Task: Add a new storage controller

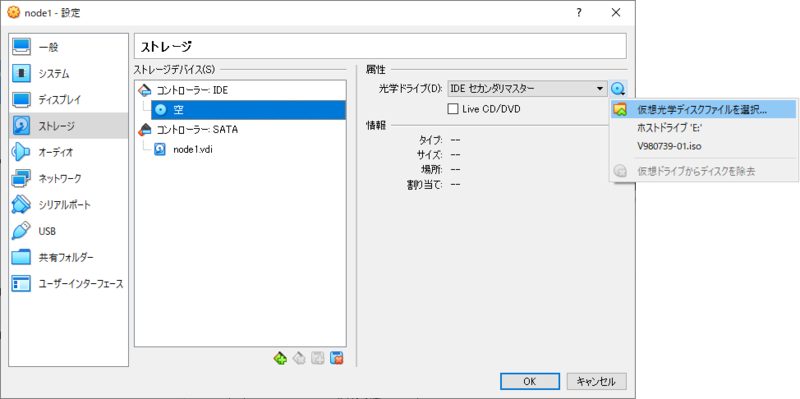Action: (x=280, y=359)
